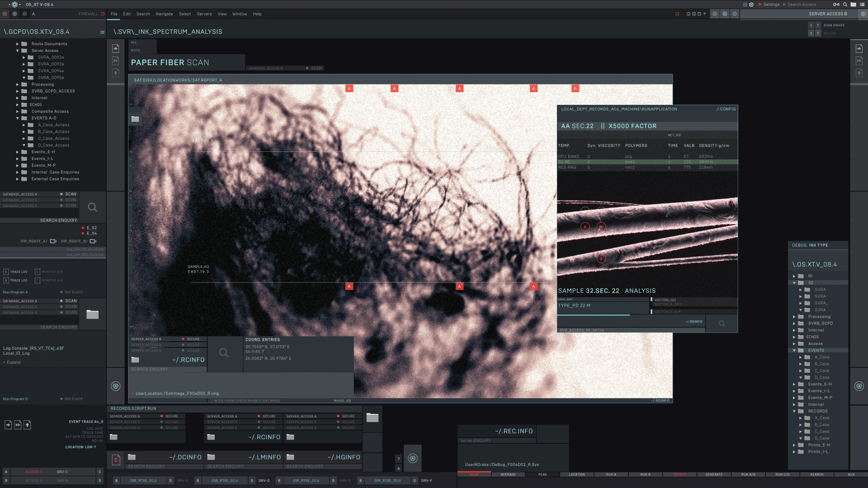868x488 pixels.
Task: Click the magnifier icon beside COORD. ENTRIES
Action: [224, 353]
